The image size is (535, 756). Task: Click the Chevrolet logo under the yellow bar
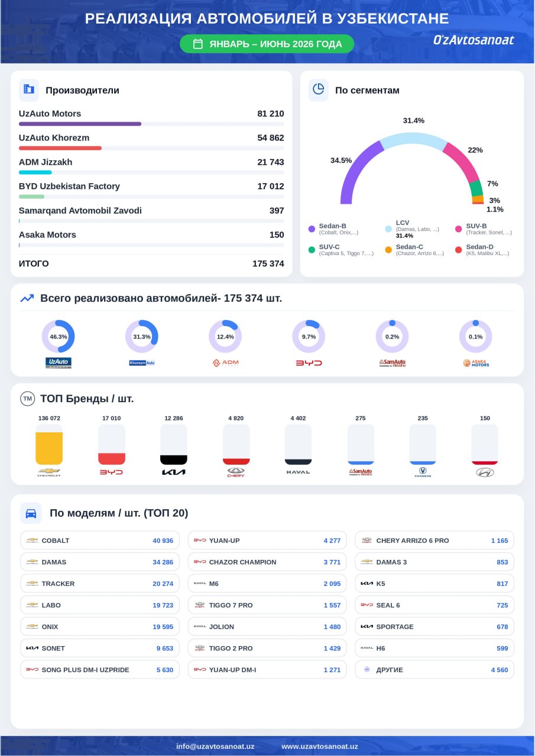point(49,472)
